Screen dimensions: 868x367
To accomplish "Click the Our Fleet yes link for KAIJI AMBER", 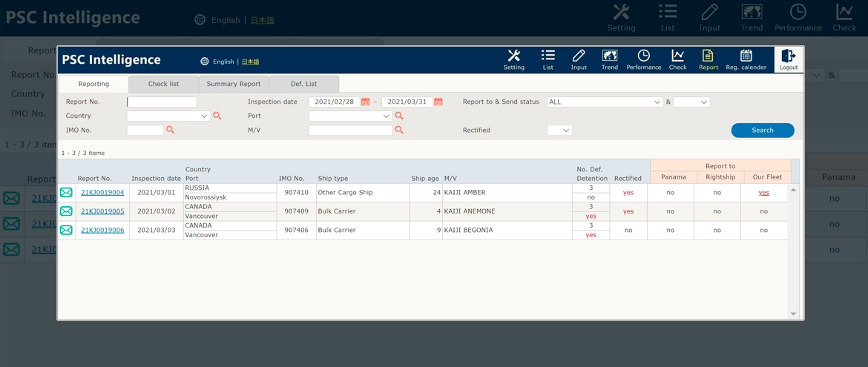I will point(764,193).
